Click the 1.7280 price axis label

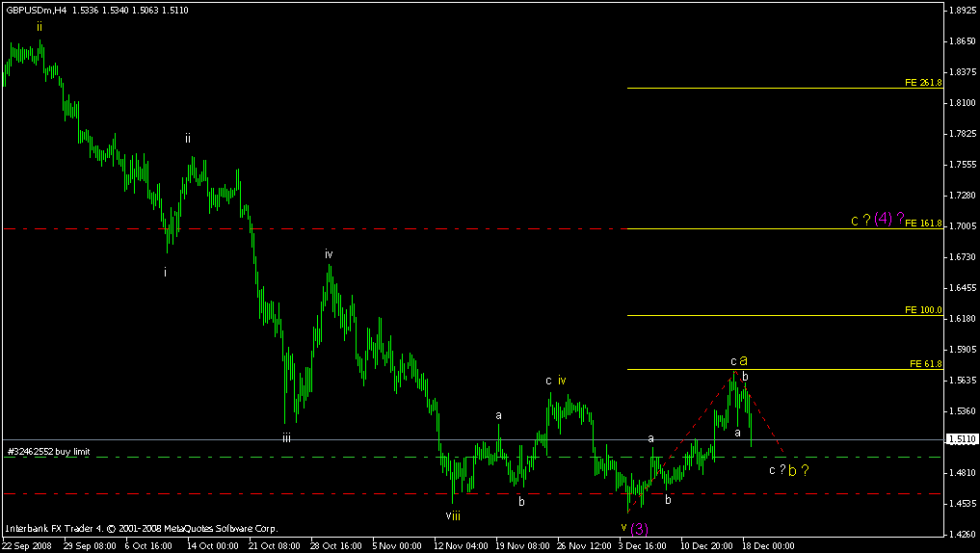963,196
